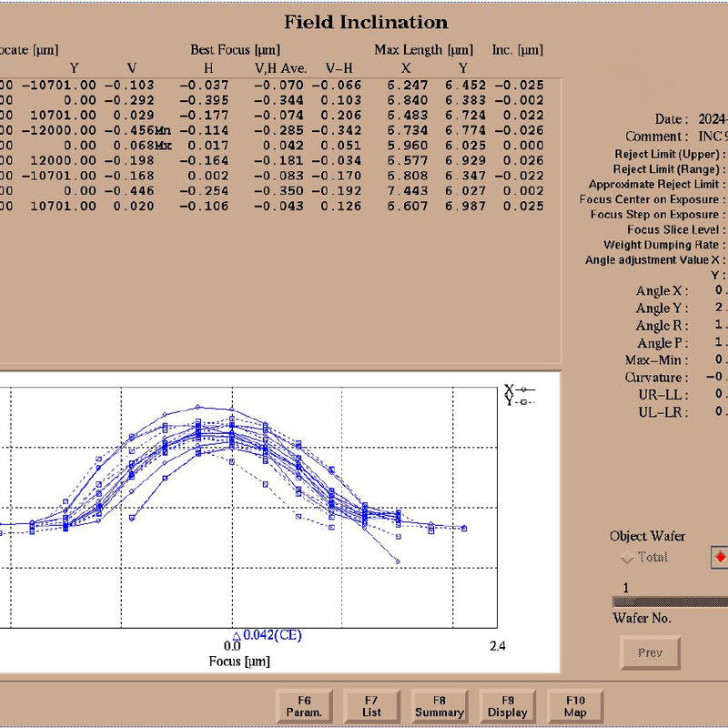Select the table row marked Mn
Image resolution: width=728 pixels, height=728 pixels.
pyautogui.click(x=273, y=130)
